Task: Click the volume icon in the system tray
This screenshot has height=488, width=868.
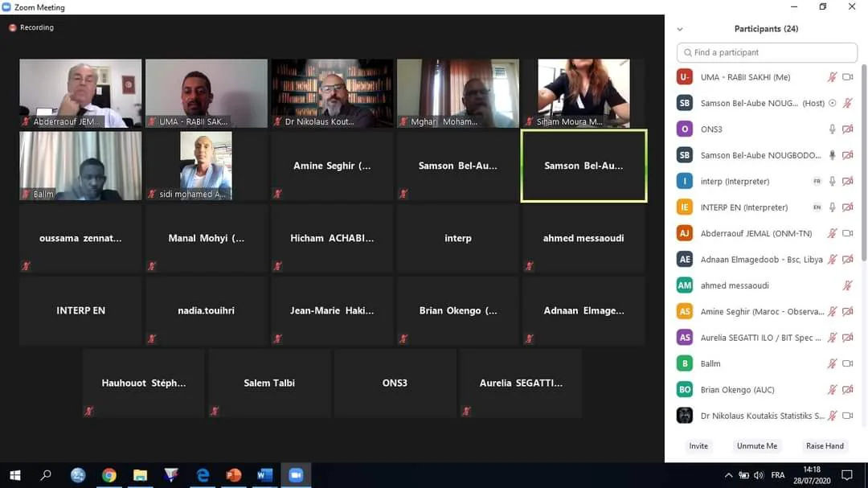Action: (759, 475)
